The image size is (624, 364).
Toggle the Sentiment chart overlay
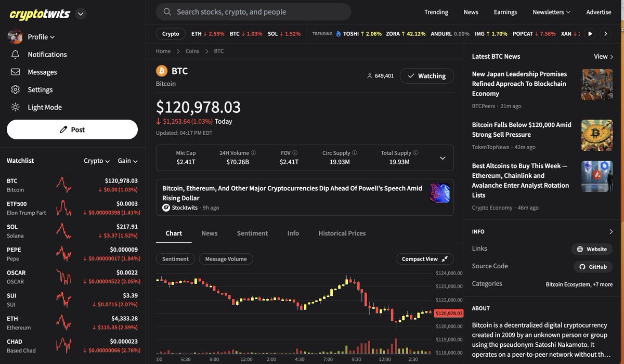point(175,259)
